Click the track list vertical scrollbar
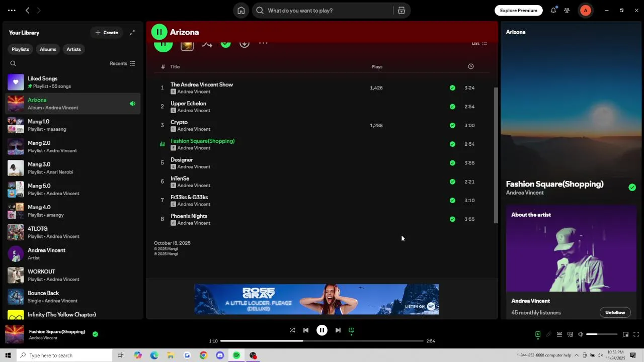The width and height of the screenshot is (644, 362). (496, 156)
